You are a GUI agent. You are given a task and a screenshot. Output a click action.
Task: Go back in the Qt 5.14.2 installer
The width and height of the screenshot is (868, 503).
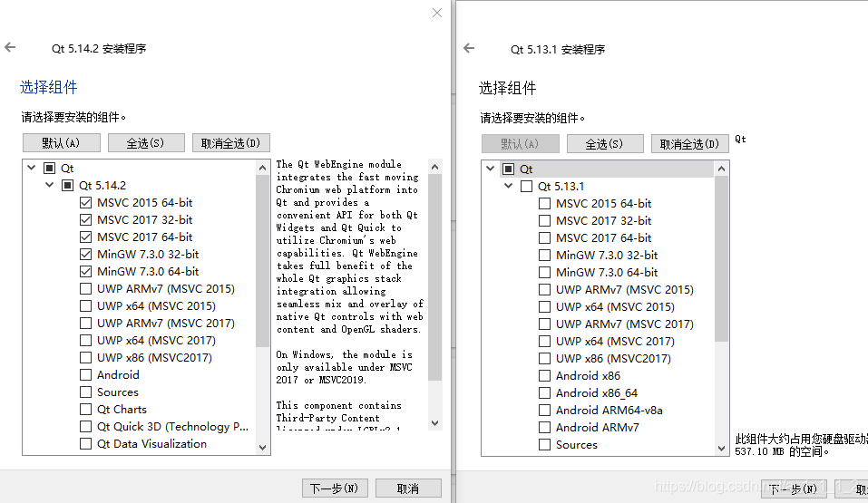10,48
